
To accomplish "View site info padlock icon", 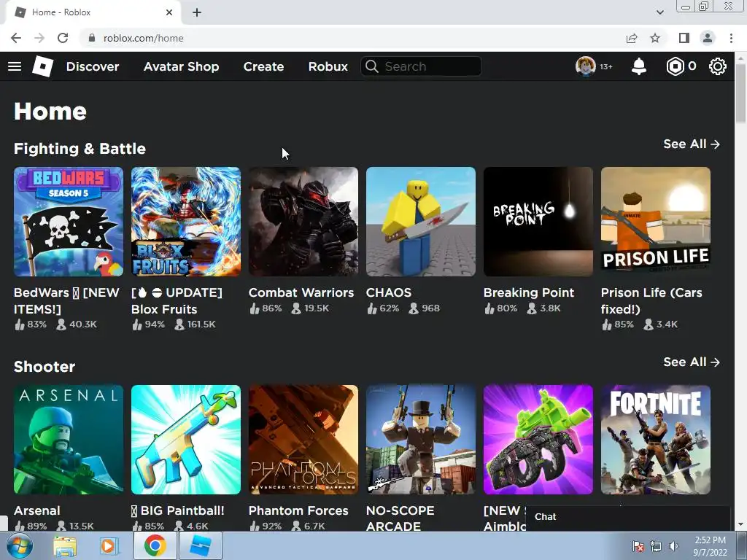I will click(92, 38).
